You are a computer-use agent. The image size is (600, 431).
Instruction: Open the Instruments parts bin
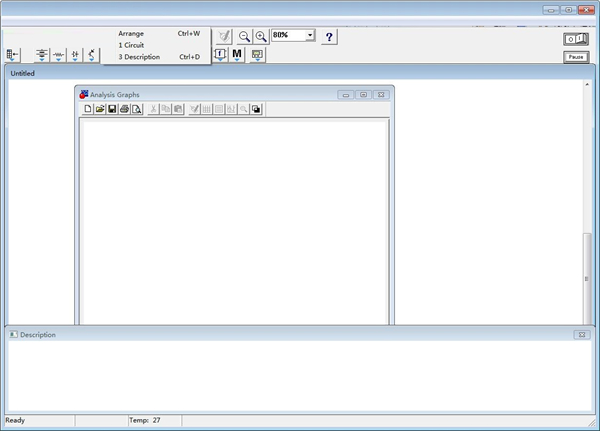point(257,55)
